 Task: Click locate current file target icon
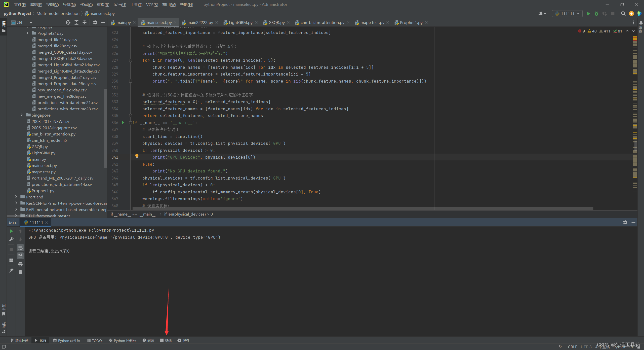coord(68,22)
